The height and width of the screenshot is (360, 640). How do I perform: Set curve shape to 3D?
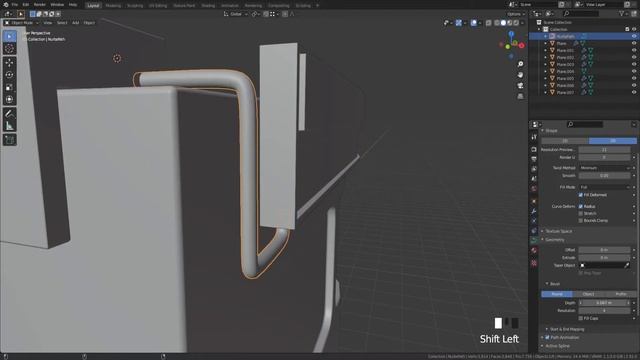click(x=613, y=141)
